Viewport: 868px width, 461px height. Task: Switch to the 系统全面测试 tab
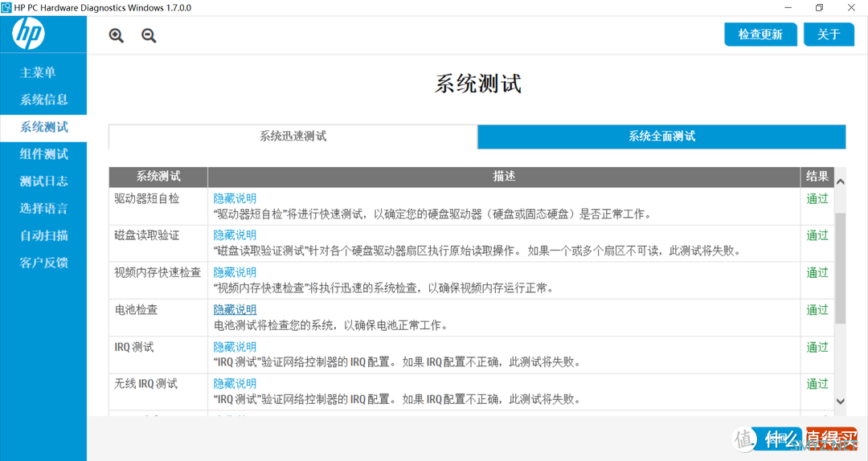661,137
